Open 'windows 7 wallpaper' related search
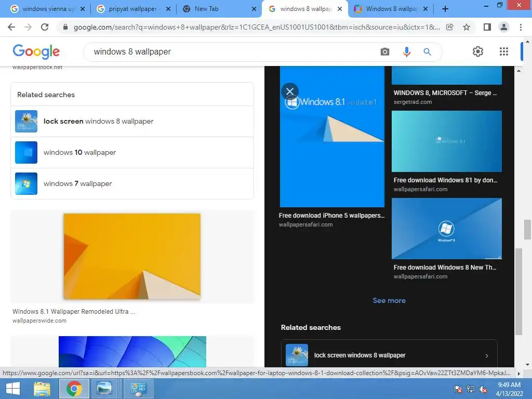532x399 pixels. coord(132,183)
